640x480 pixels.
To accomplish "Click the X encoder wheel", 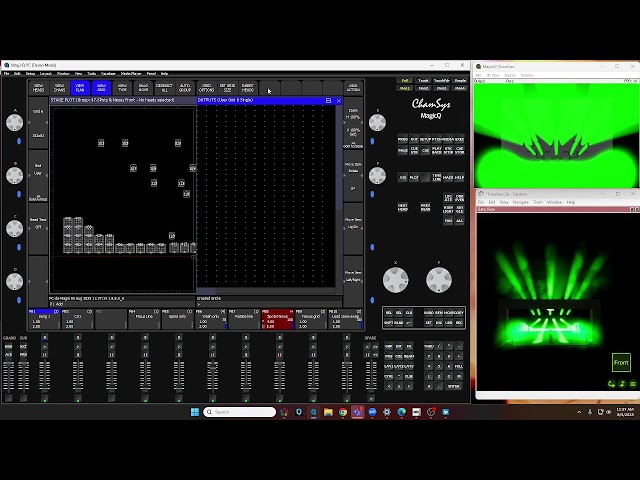I will point(396,280).
